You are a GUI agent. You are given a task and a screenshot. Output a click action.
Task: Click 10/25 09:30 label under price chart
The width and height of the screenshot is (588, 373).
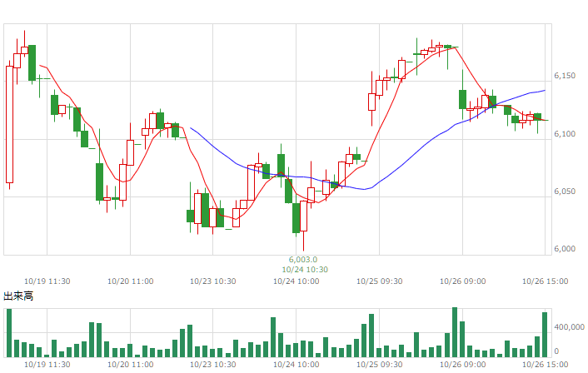(380, 281)
